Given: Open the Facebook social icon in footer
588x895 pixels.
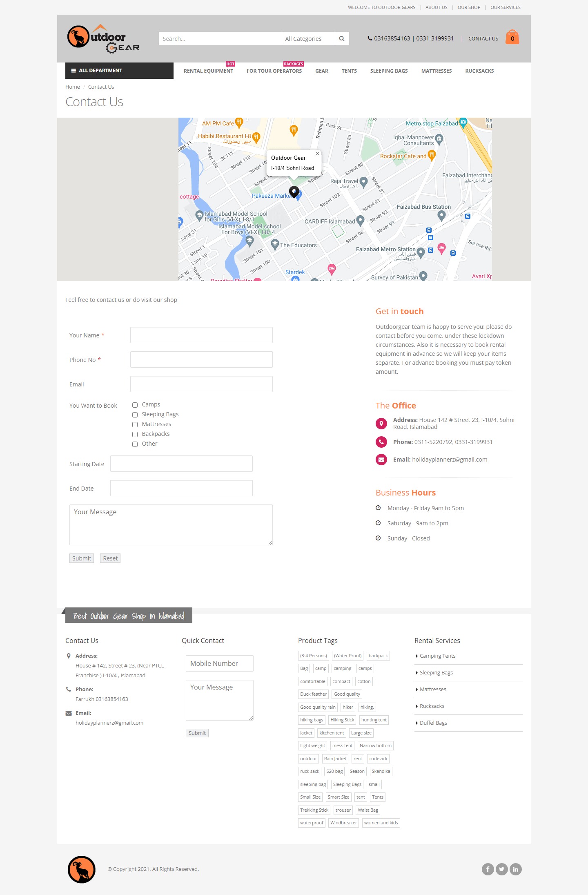Looking at the screenshot, I should 488,869.
